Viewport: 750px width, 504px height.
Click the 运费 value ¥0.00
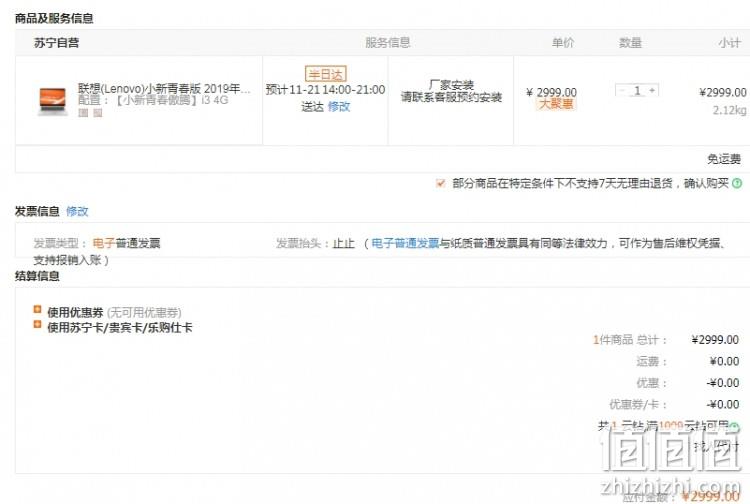point(724,362)
